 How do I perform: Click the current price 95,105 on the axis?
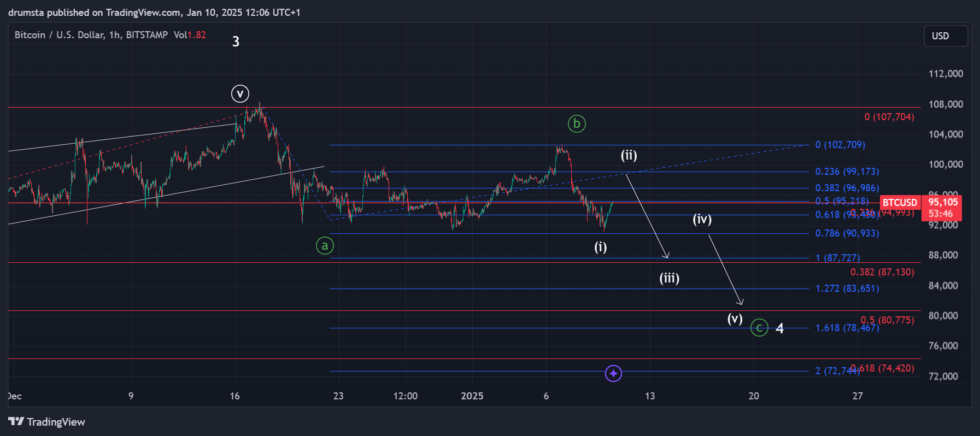point(942,203)
